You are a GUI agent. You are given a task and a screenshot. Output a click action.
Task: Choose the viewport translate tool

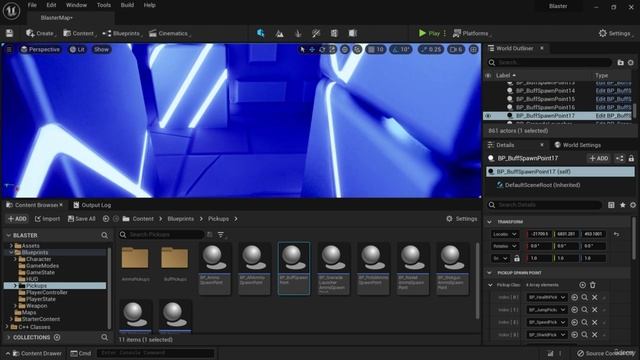click(x=312, y=49)
